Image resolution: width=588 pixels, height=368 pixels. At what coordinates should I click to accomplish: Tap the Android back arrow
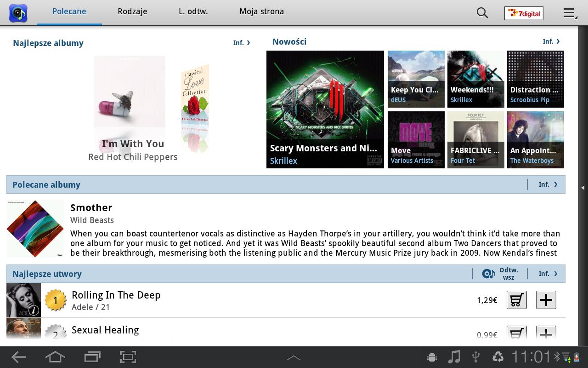(18, 357)
